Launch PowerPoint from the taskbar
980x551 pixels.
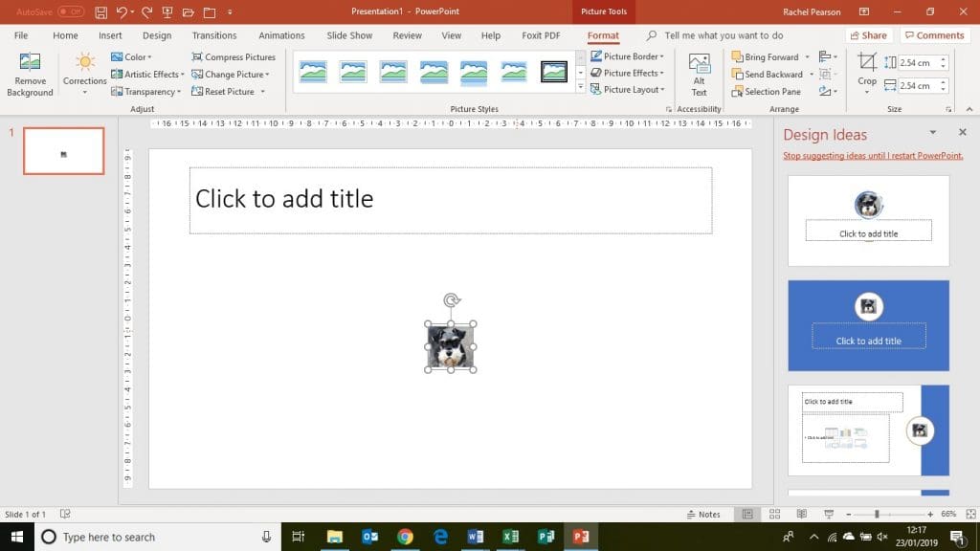581,537
